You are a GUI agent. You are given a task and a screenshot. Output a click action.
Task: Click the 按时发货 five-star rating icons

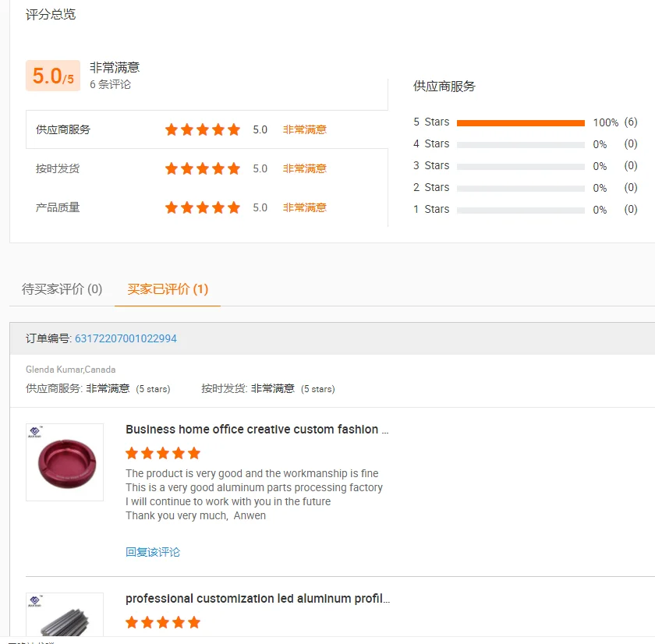[202, 168]
